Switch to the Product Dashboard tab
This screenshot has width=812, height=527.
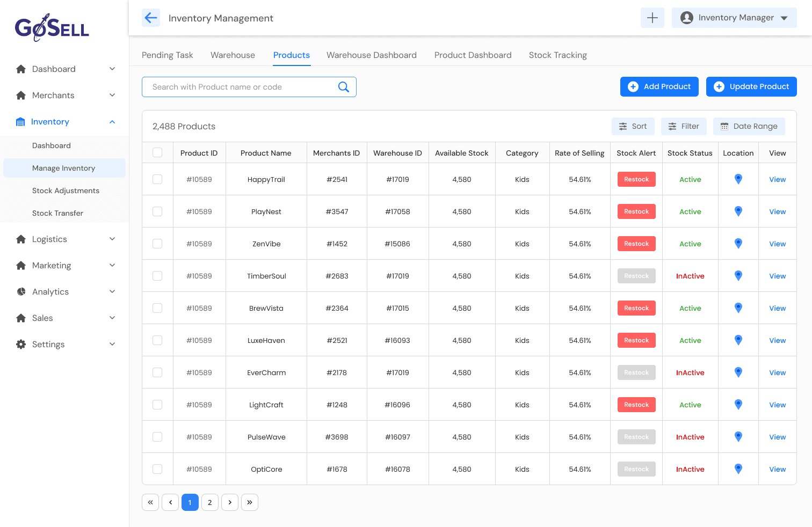[x=473, y=55]
